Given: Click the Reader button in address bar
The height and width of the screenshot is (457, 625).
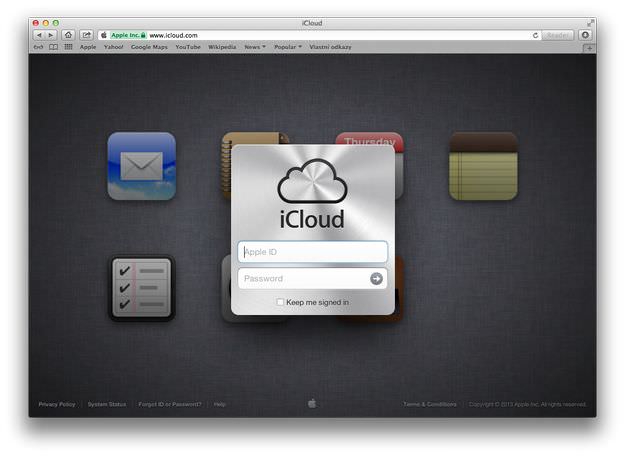Looking at the screenshot, I should tap(557, 35).
